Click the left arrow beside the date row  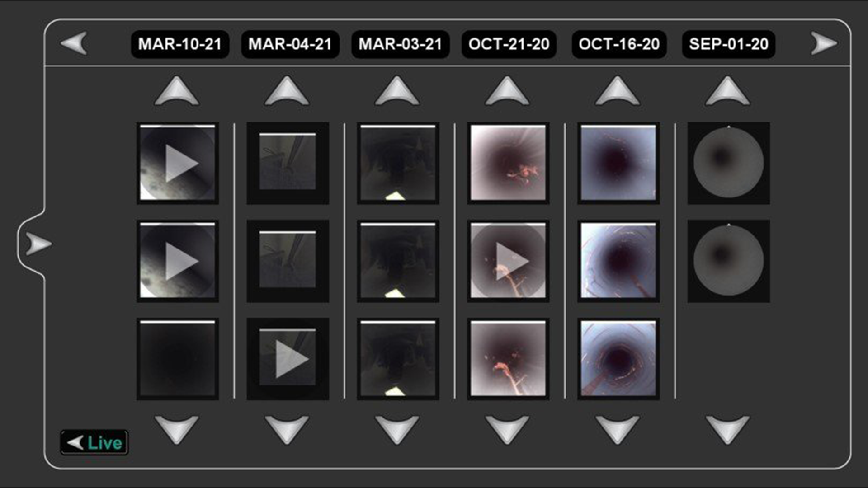74,43
